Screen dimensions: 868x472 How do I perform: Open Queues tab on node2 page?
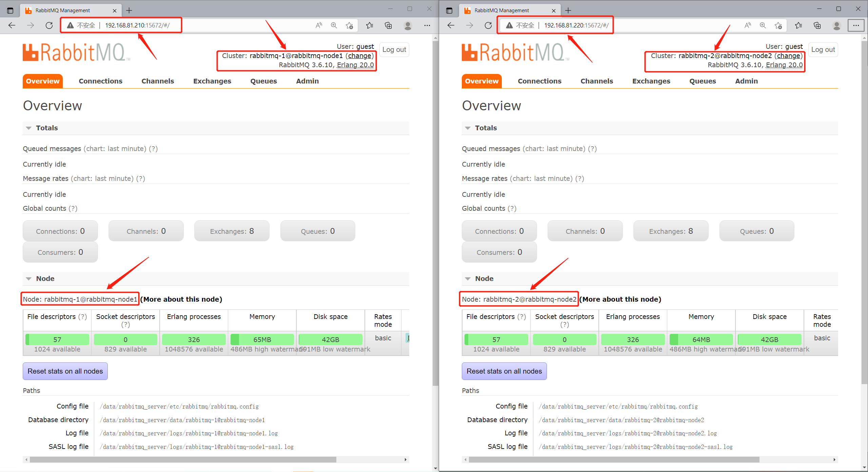[703, 81]
